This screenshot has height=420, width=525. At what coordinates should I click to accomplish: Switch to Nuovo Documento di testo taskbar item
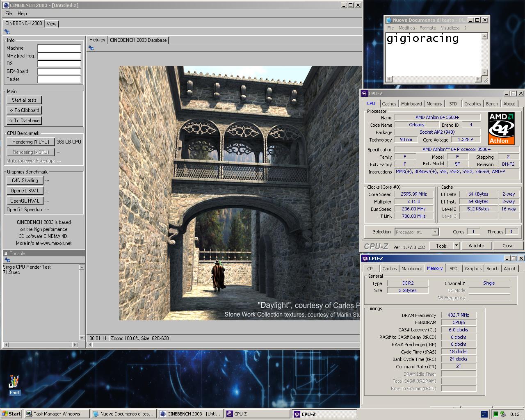click(x=123, y=414)
